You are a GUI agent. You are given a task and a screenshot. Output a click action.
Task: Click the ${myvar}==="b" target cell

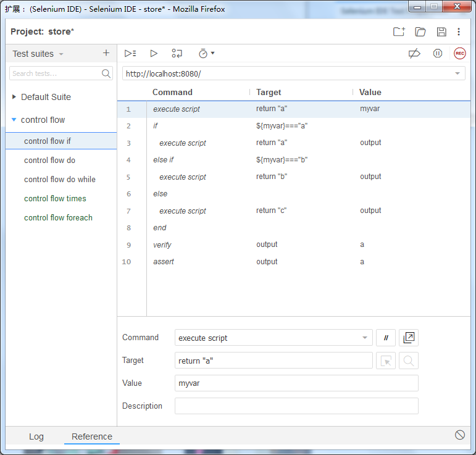tap(282, 160)
